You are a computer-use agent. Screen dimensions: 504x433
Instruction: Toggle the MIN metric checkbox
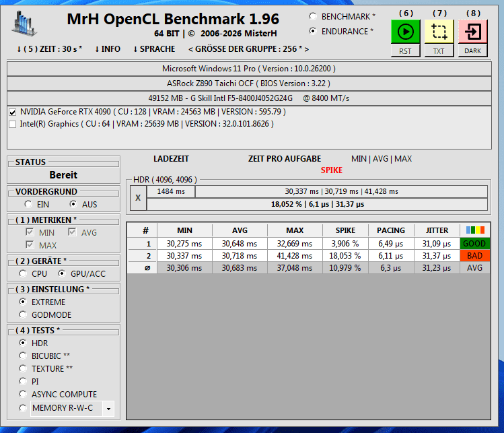(x=30, y=232)
